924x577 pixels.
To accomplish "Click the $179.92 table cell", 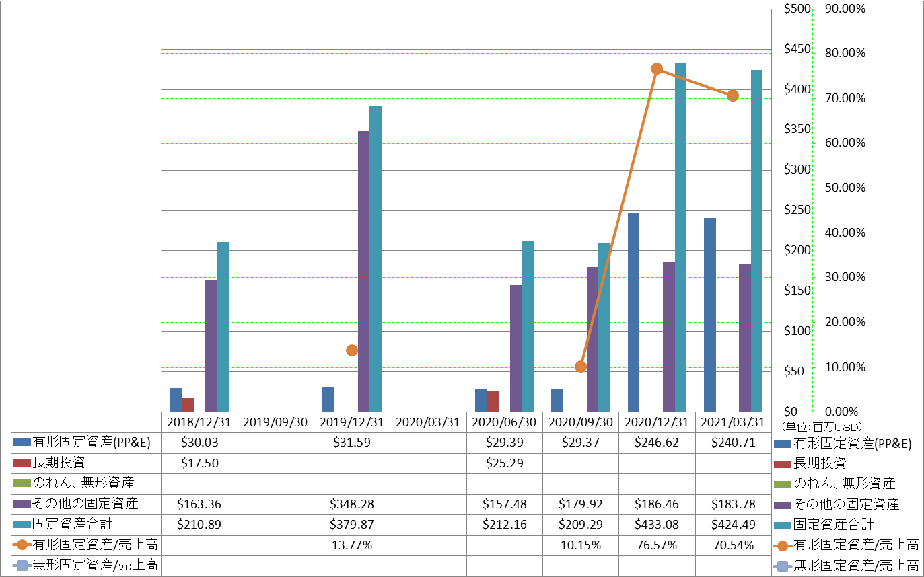I will tap(581, 504).
